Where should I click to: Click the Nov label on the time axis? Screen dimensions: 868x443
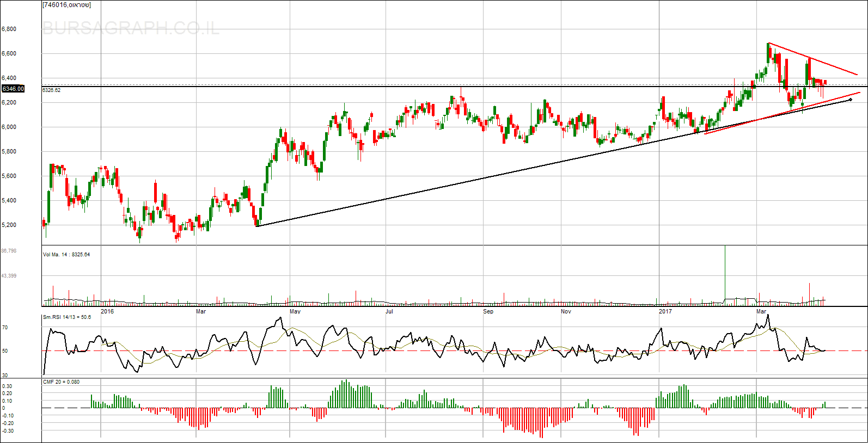(x=566, y=311)
